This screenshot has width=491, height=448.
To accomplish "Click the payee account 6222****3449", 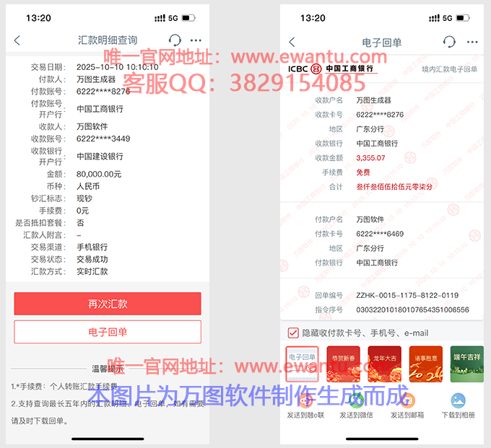I will pyautogui.click(x=103, y=139).
